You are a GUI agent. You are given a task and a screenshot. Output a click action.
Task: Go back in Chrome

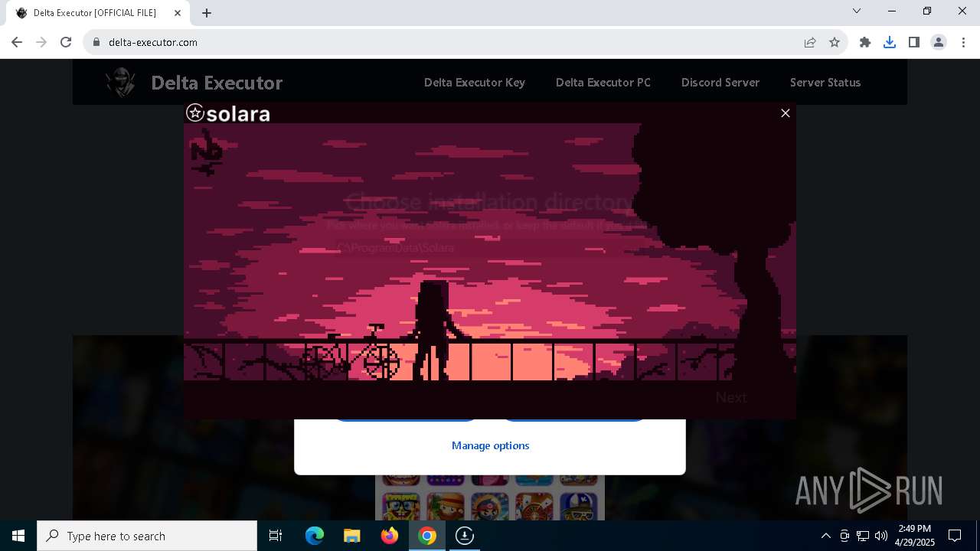pyautogui.click(x=17, y=42)
